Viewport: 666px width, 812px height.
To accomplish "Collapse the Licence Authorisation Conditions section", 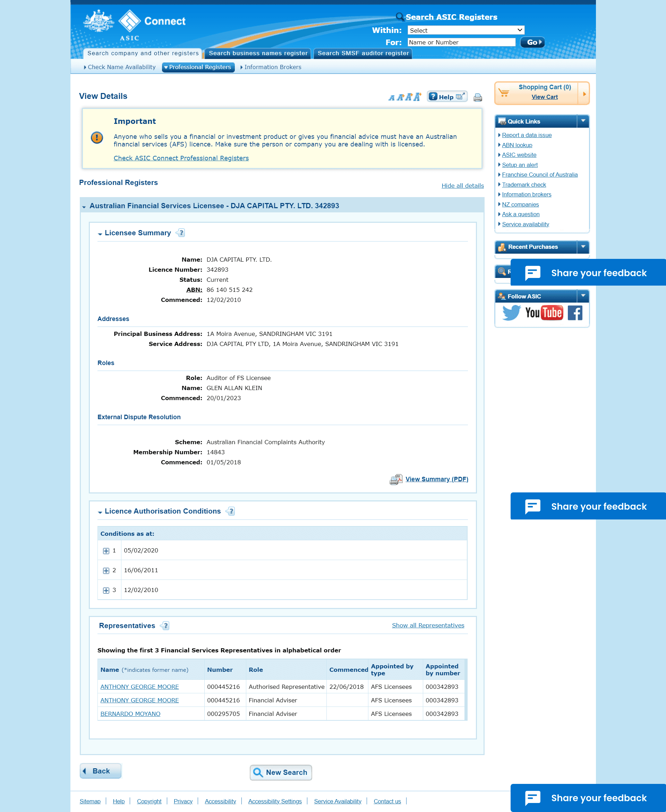I will (x=101, y=511).
